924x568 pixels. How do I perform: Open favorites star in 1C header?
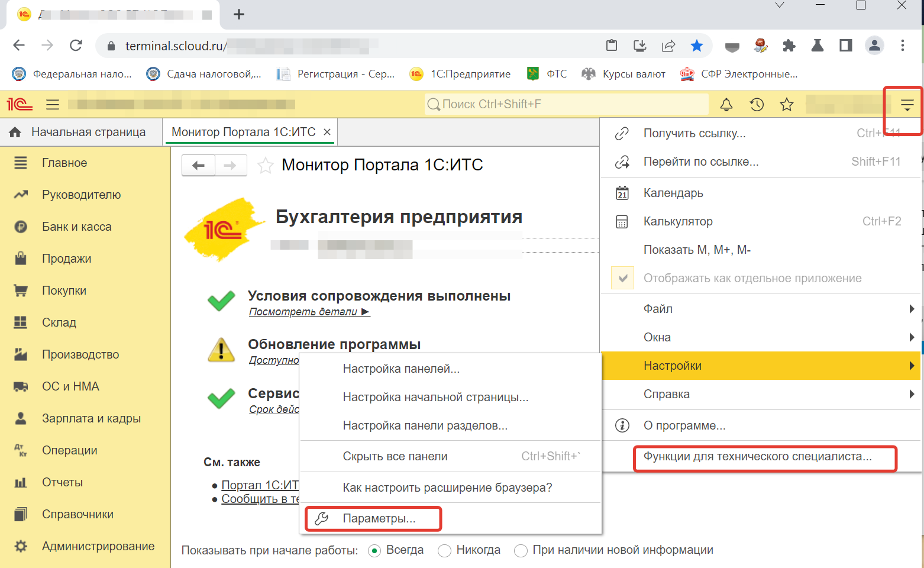pyautogui.click(x=787, y=105)
